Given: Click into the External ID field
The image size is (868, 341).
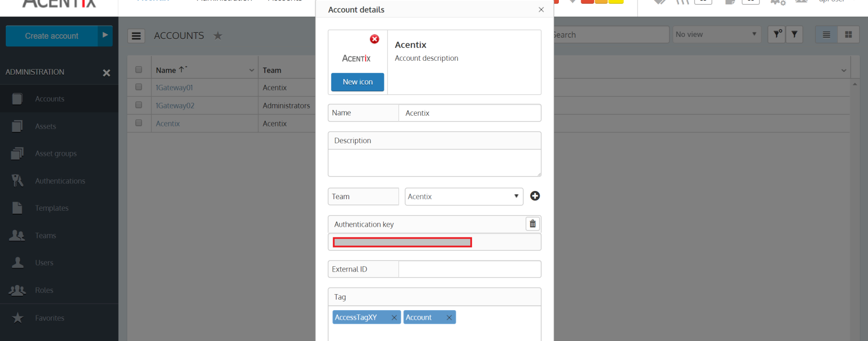Looking at the screenshot, I should tap(469, 269).
